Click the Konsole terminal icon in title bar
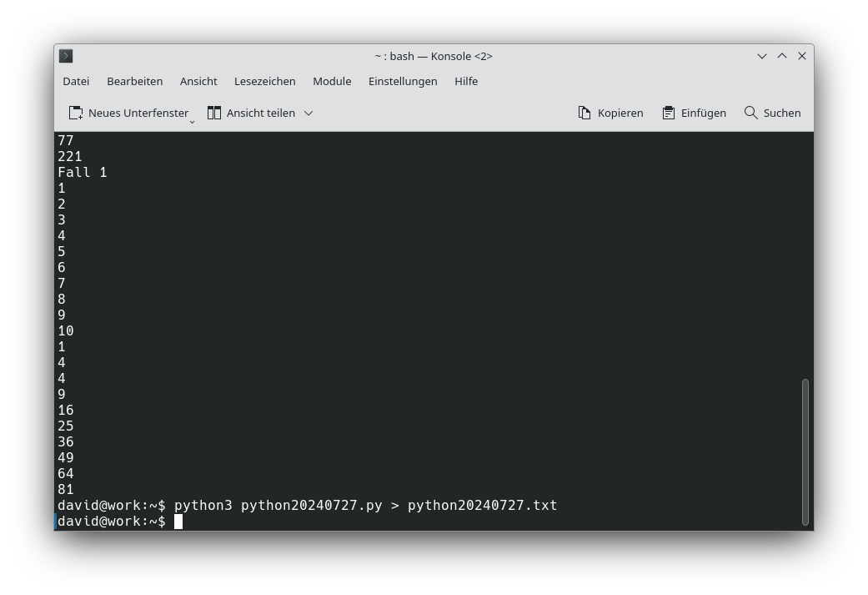 66,56
